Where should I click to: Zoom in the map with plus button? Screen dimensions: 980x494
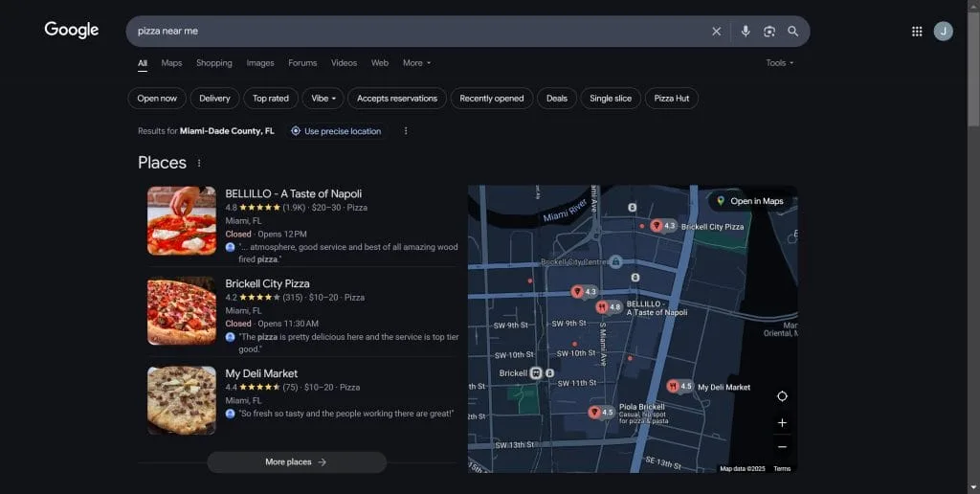pyautogui.click(x=782, y=423)
